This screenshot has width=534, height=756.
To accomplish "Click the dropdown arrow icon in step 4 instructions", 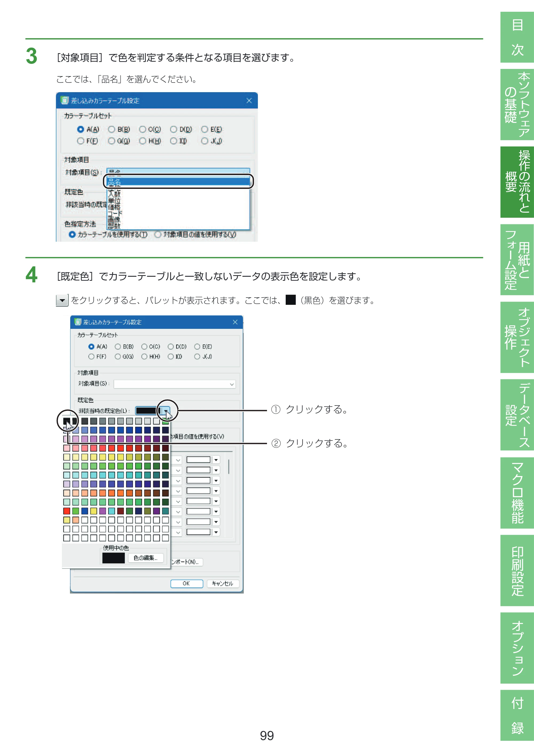I will tap(62, 300).
